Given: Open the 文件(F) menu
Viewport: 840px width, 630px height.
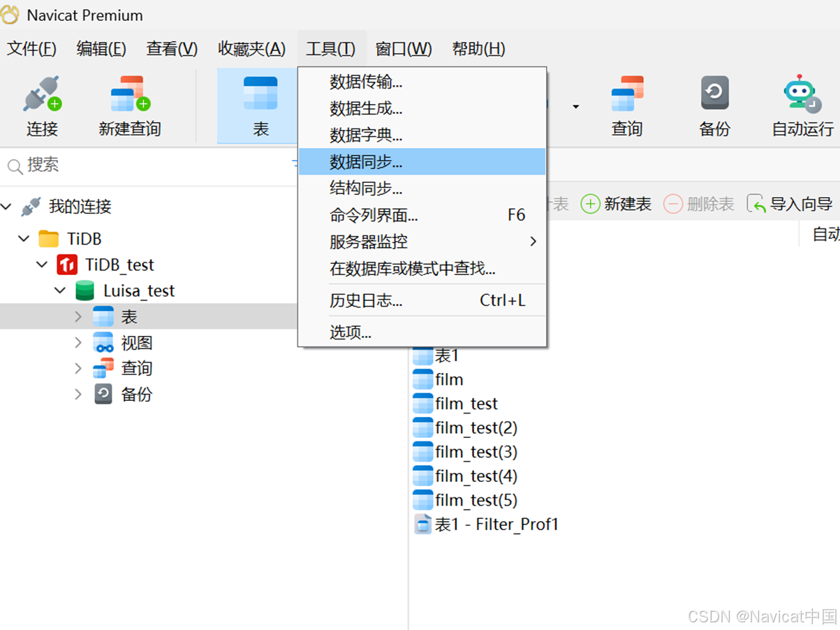Looking at the screenshot, I should click(31, 49).
